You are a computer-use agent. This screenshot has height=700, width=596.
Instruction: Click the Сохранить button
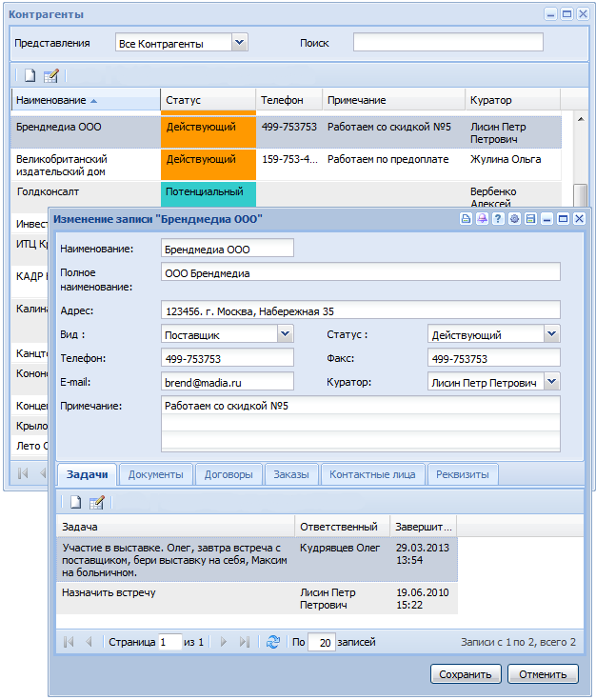tap(465, 674)
